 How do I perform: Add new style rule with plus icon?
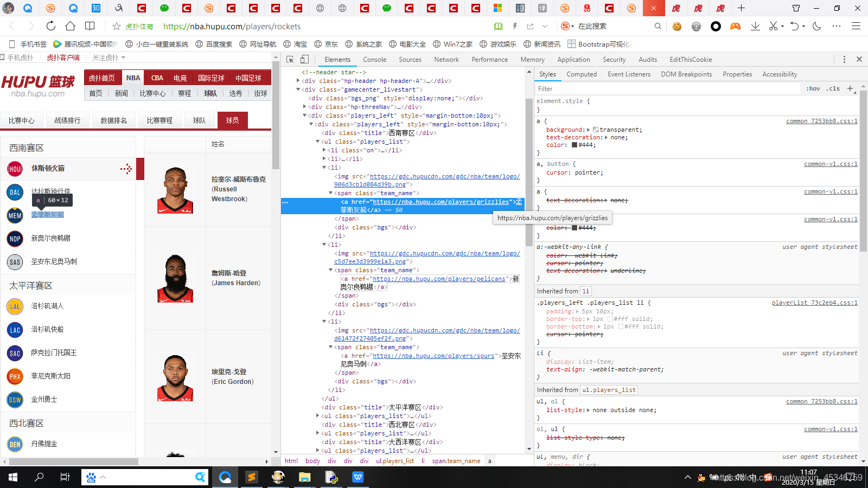850,88
